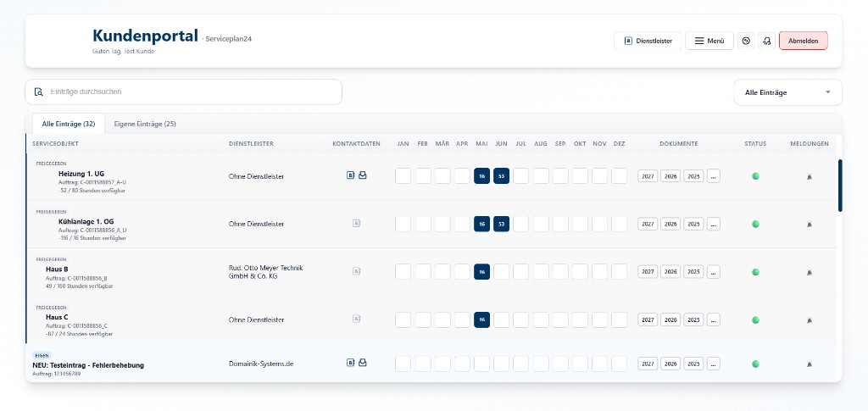Click the support headset icon in header
The image size is (868, 411).
(x=766, y=41)
